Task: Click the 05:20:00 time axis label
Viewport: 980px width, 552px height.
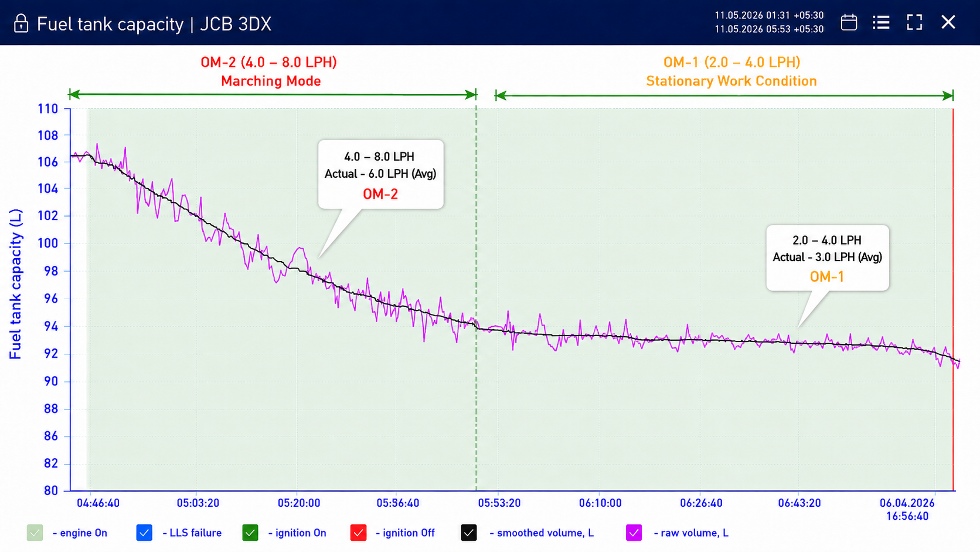Action: coord(299,503)
